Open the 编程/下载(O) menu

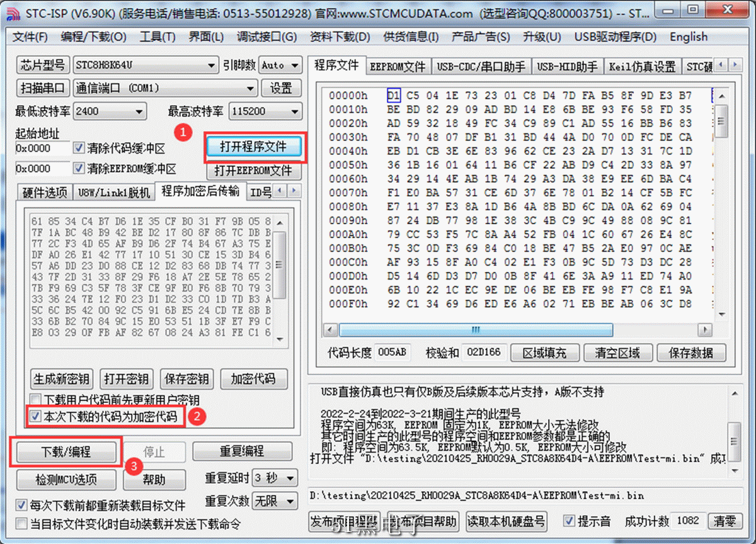point(94,37)
